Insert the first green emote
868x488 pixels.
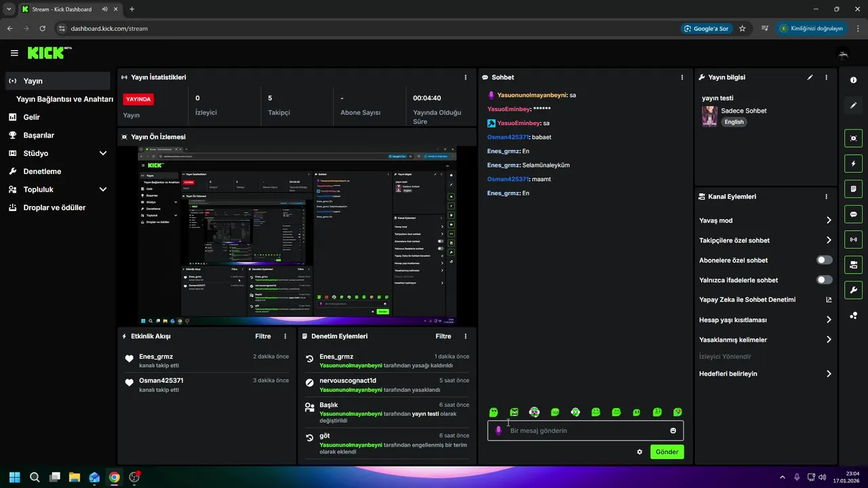(x=494, y=412)
